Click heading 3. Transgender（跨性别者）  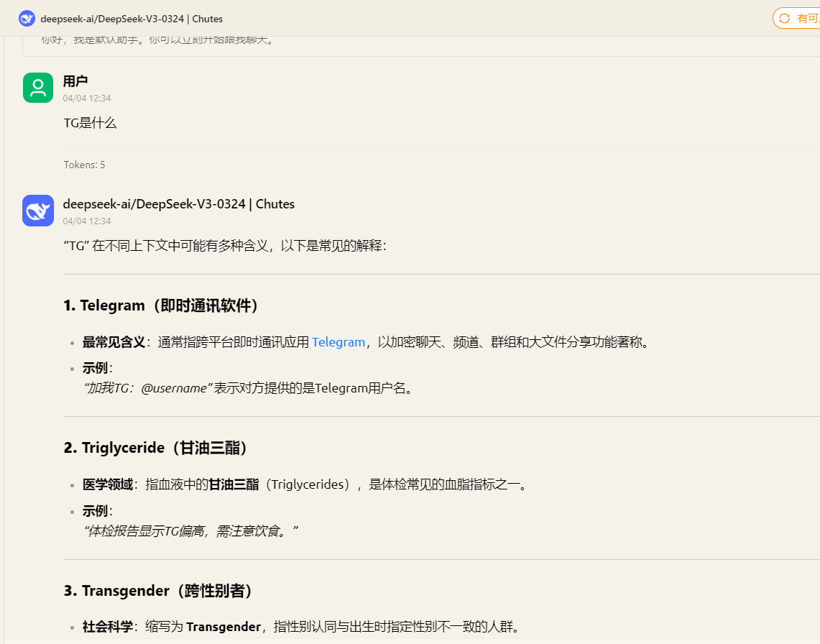[x=158, y=591]
